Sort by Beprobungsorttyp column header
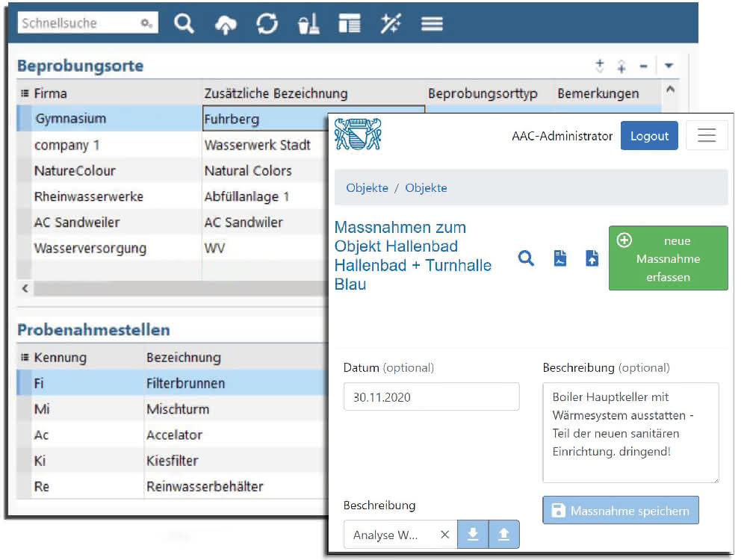Image resolution: width=747 pixels, height=560 pixels. click(483, 93)
